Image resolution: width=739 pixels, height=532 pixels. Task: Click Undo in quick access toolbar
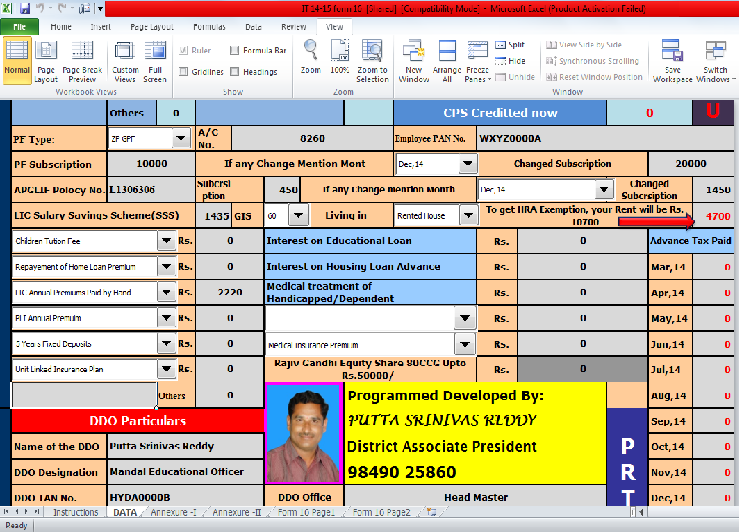(x=41, y=8)
